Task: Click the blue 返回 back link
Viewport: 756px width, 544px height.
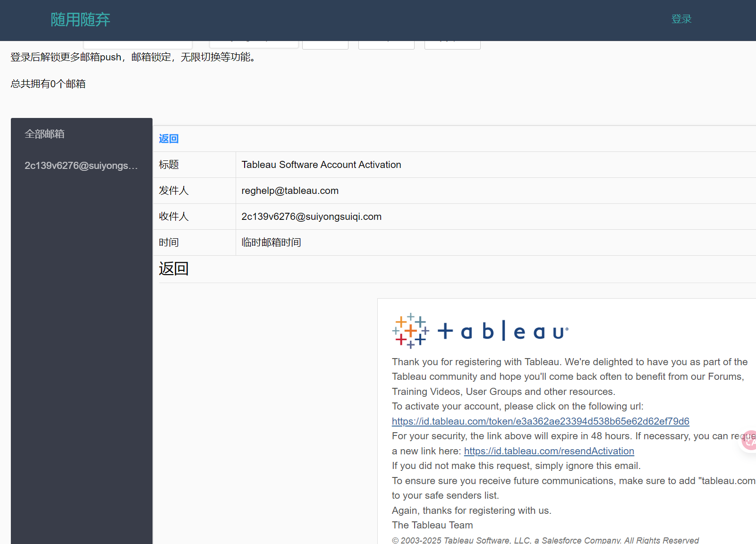Action: click(x=169, y=139)
